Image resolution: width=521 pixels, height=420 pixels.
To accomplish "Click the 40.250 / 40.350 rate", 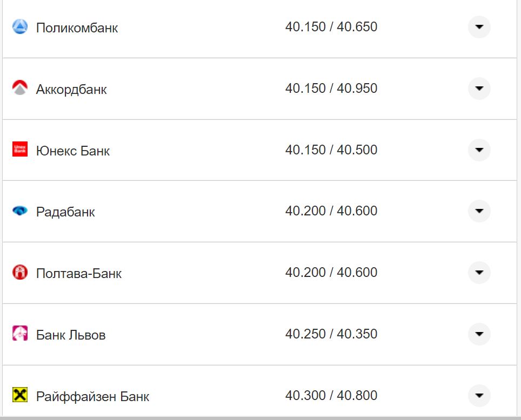I will click(x=331, y=334).
